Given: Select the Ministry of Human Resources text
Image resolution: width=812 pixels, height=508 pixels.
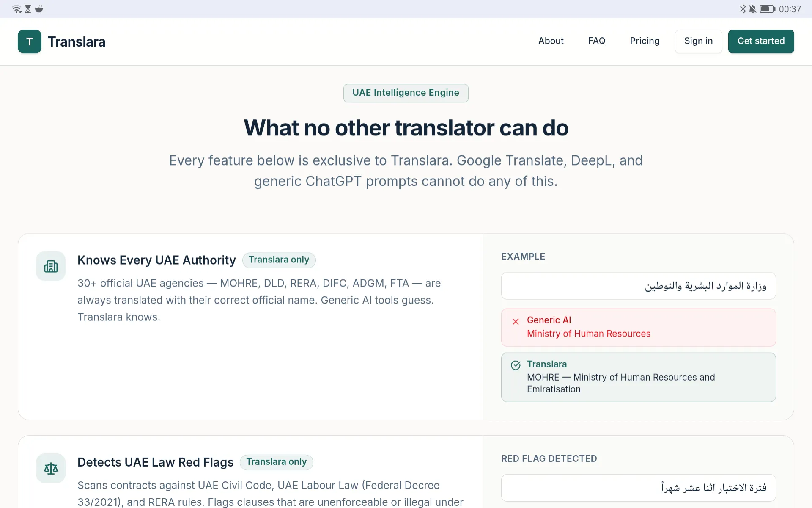Looking at the screenshot, I should [588, 334].
